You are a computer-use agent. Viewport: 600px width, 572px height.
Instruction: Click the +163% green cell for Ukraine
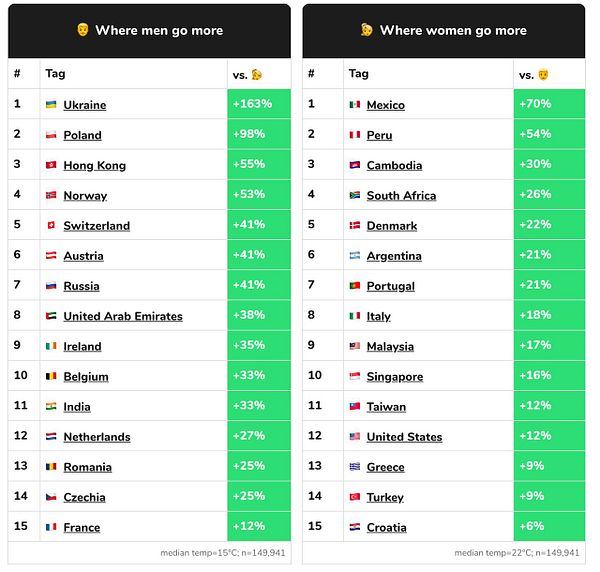[x=259, y=104]
